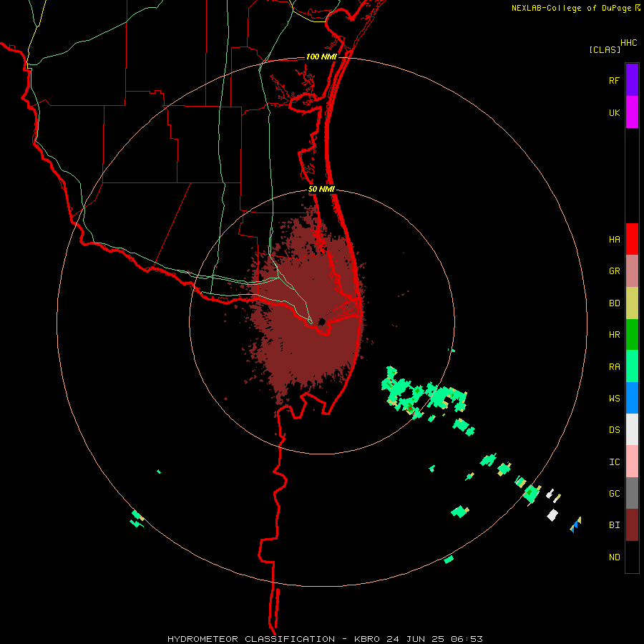The height and width of the screenshot is (644, 644).
Task: Click the brown biological scatter blob near radar
Action: 308,312
